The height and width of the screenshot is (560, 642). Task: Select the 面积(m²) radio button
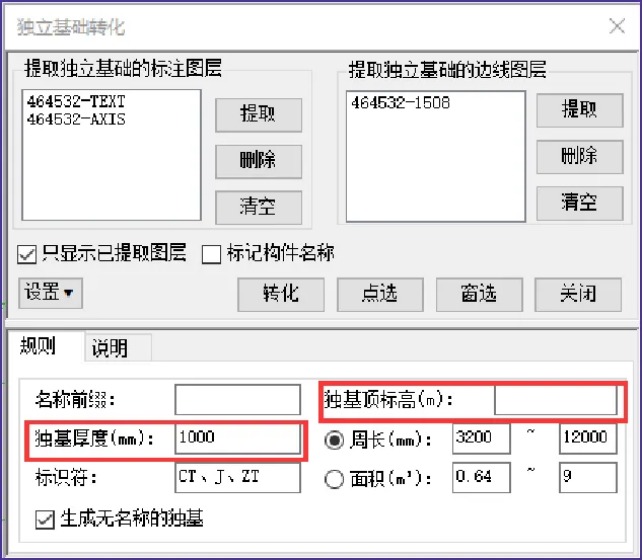coord(334,478)
